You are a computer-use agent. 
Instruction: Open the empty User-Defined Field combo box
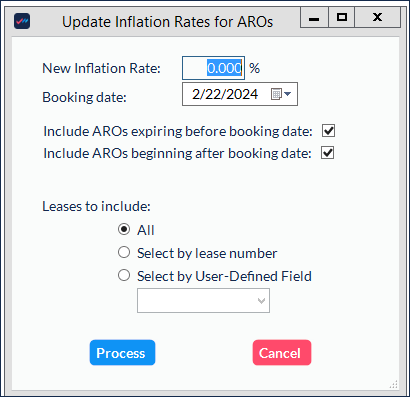coord(203,301)
